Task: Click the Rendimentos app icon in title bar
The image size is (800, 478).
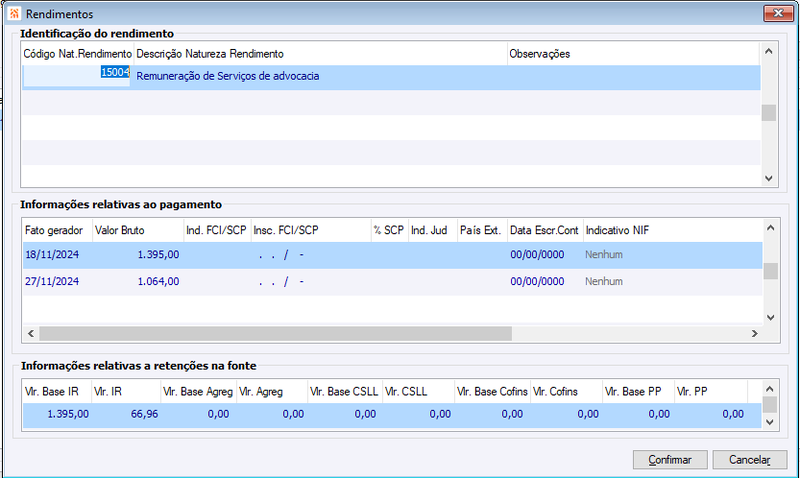Action: point(14,14)
